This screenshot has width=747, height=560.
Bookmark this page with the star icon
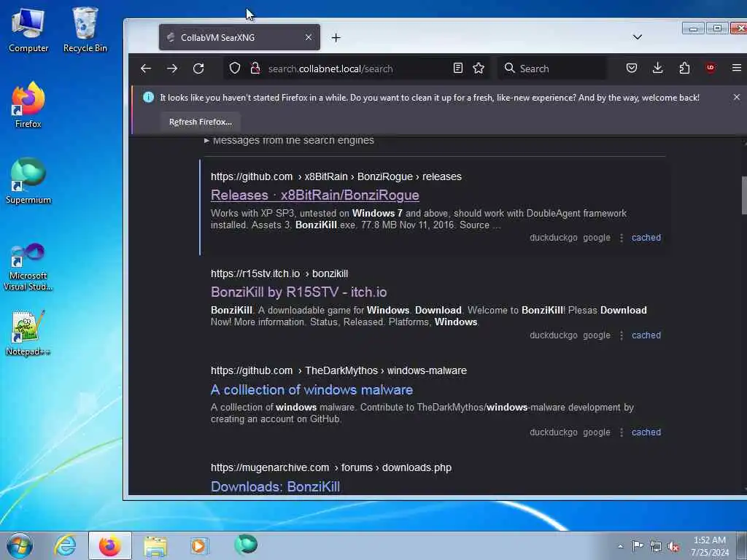click(479, 68)
